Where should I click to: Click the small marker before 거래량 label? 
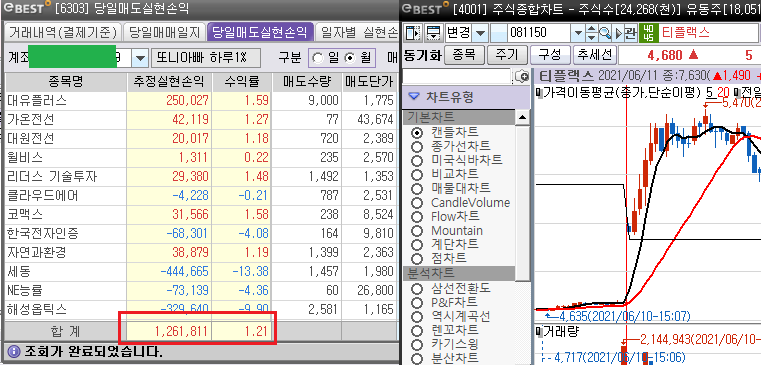[539, 332]
